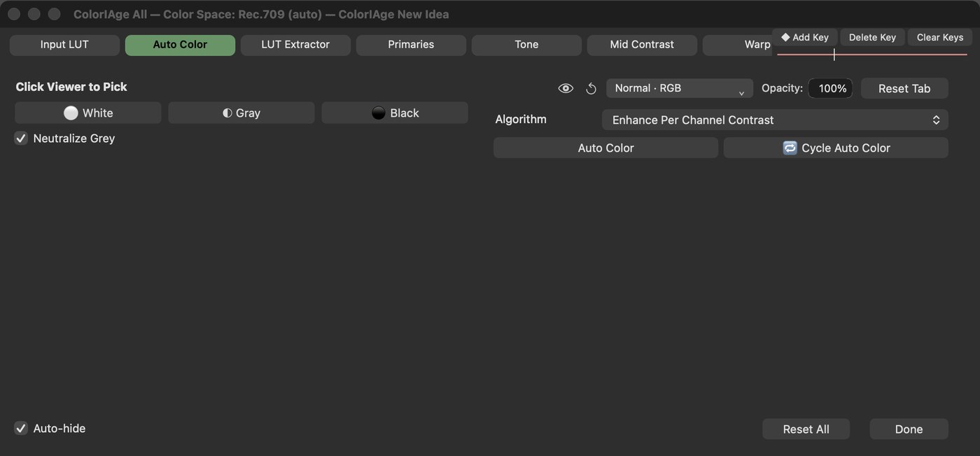Open the Primaries tab
This screenshot has width=980, height=456.
(411, 45)
